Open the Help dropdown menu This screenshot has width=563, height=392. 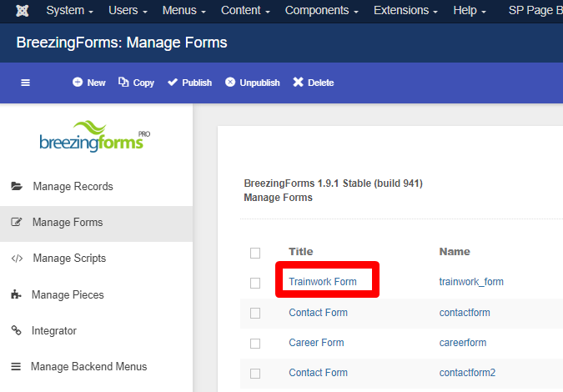tap(470, 10)
